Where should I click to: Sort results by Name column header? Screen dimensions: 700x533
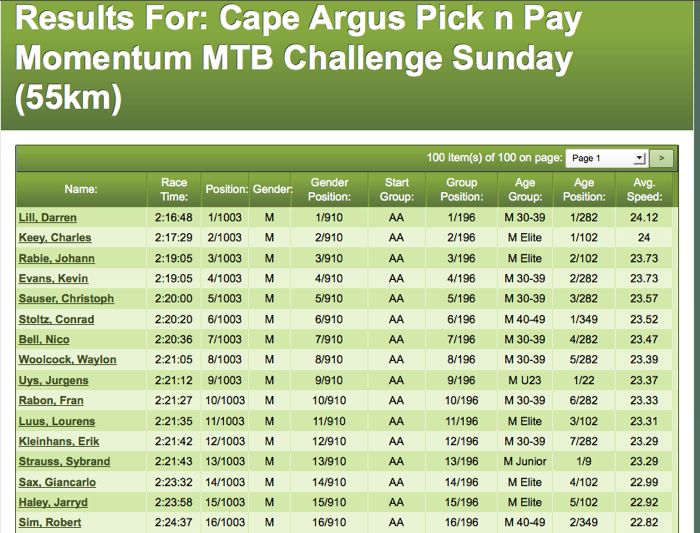(x=81, y=189)
